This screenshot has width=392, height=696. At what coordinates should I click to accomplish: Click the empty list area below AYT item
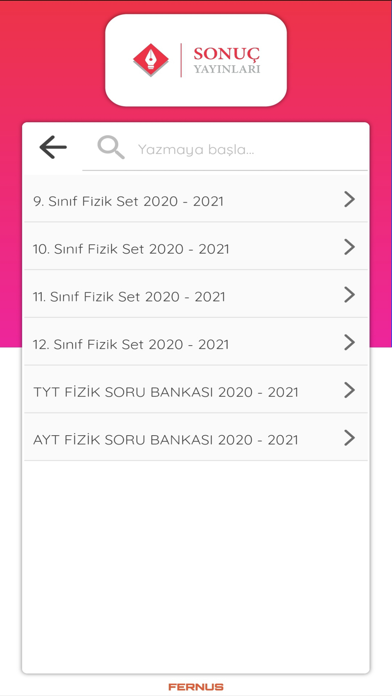(196, 566)
